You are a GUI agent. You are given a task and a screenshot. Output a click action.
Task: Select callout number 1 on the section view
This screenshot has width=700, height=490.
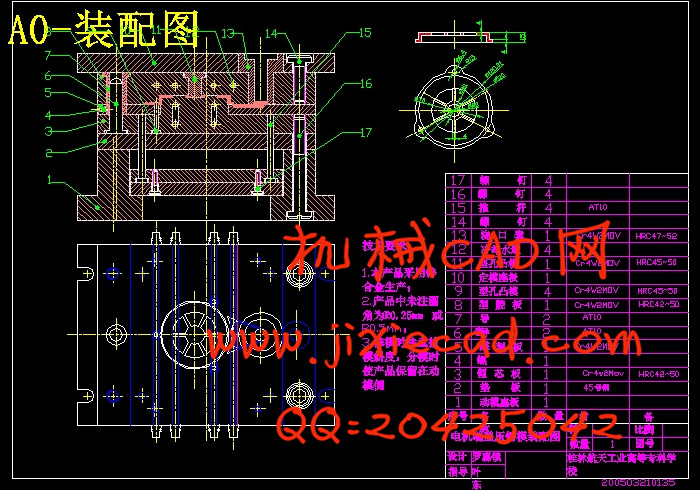click(x=48, y=180)
